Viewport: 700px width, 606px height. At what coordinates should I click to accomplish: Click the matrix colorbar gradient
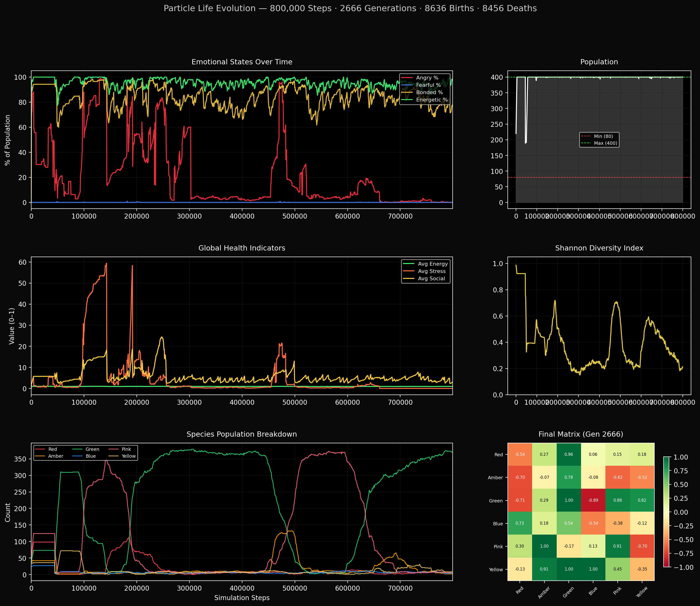coord(666,512)
